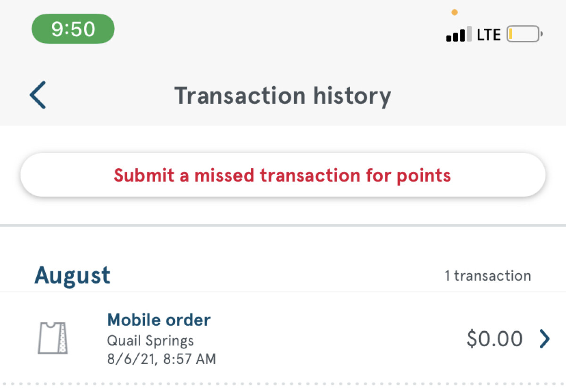Tap the low battery indicator icon
This screenshot has height=392, width=566.
click(524, 34)
